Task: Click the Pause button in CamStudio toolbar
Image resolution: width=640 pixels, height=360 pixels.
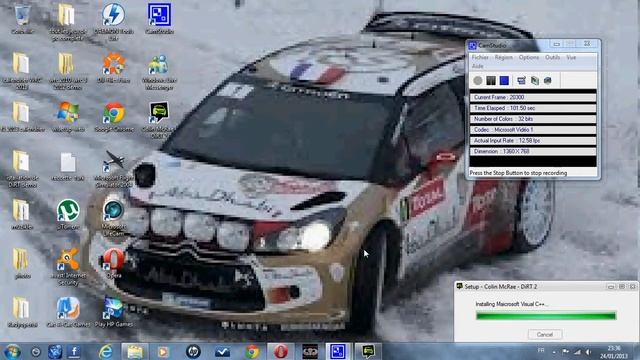Action: click(x=491, y=81)
